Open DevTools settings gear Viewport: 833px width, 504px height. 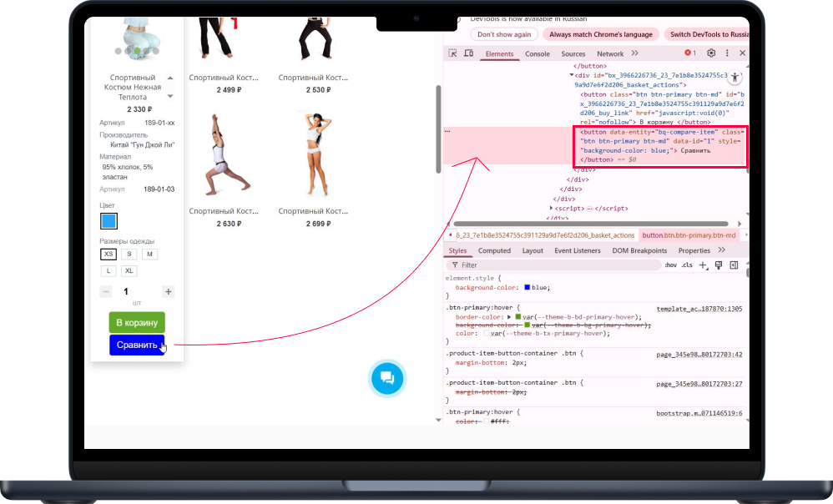pos(711,53)
